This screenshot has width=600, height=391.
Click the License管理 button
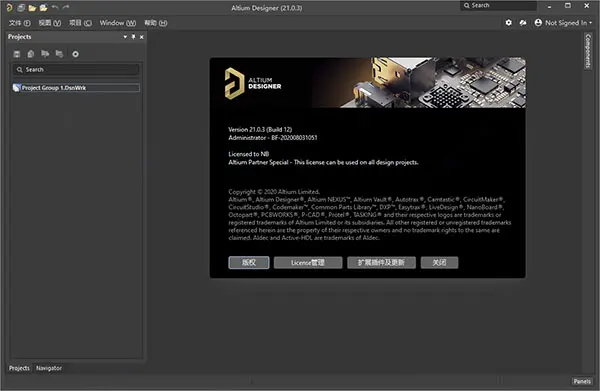click(308, 262)
